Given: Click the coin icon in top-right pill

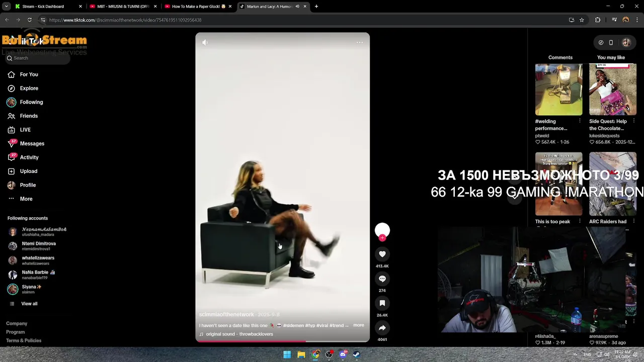Looking at the screenshot, I should pyautogui.click(x=601, y=43).
